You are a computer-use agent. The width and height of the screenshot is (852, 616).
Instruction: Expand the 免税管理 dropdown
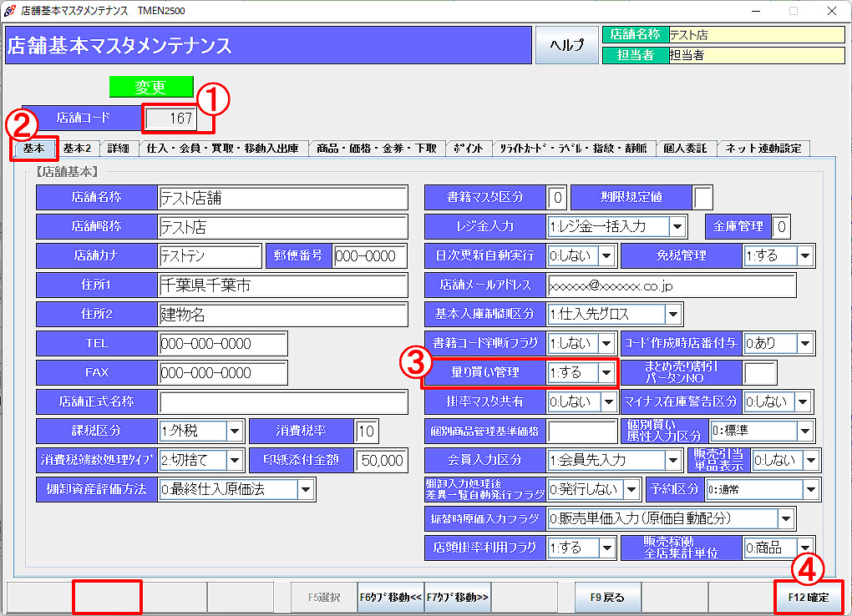pyautogui.click(x=805, y=255)
